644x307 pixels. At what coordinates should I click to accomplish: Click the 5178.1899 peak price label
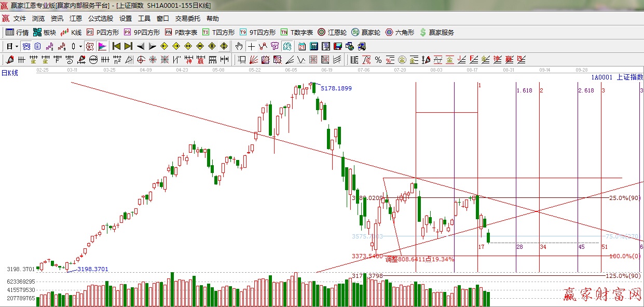[336, 88]
